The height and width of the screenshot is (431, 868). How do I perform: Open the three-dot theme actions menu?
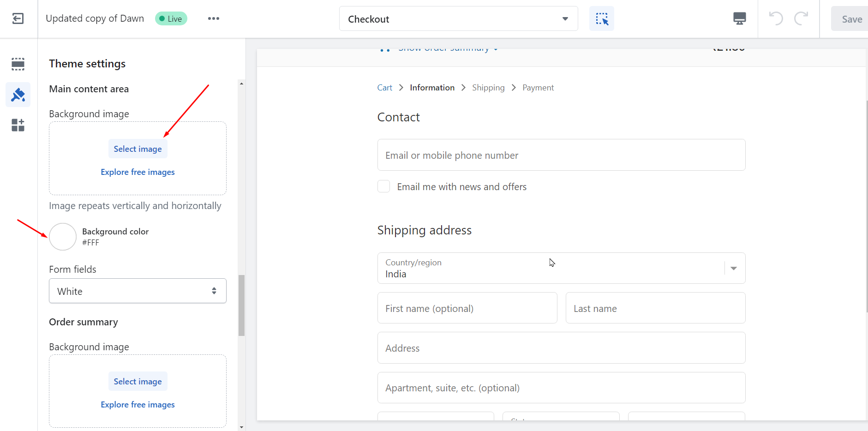[213, 18]
